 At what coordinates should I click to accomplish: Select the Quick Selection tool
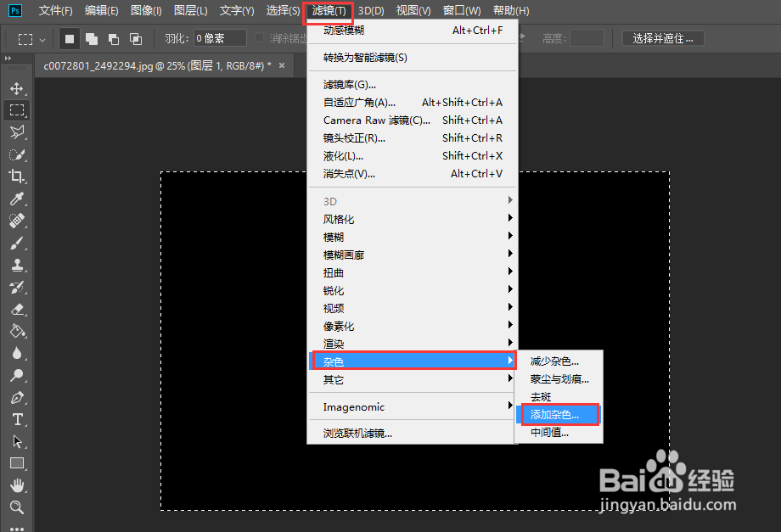17,154
